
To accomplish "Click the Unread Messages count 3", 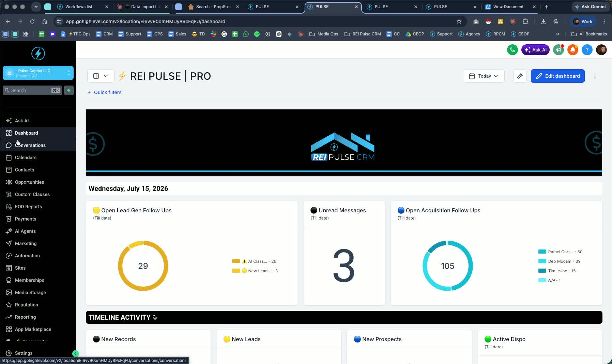I will tap(344, 266).
